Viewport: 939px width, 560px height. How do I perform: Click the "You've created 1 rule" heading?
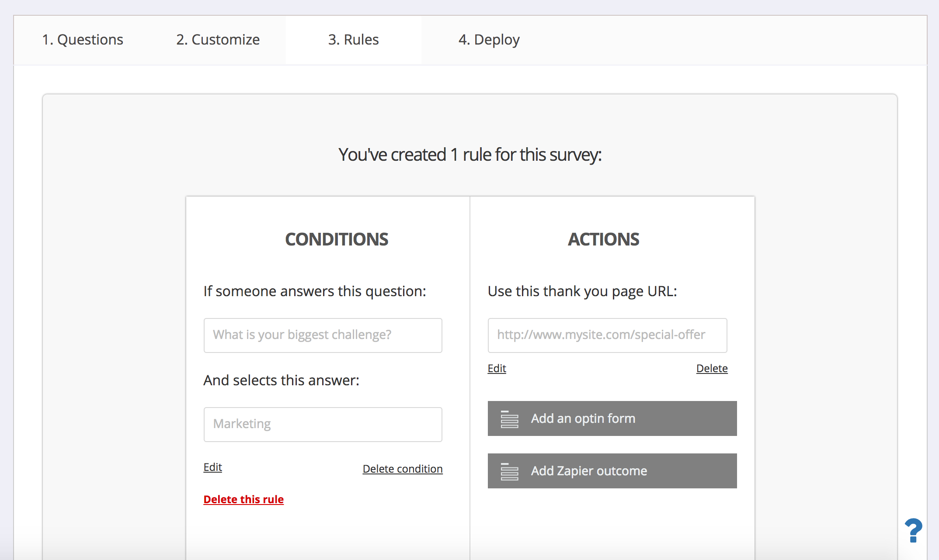[470, 155]
